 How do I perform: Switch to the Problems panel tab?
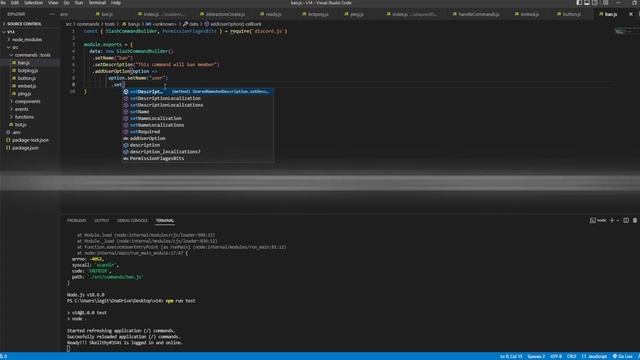77,220
